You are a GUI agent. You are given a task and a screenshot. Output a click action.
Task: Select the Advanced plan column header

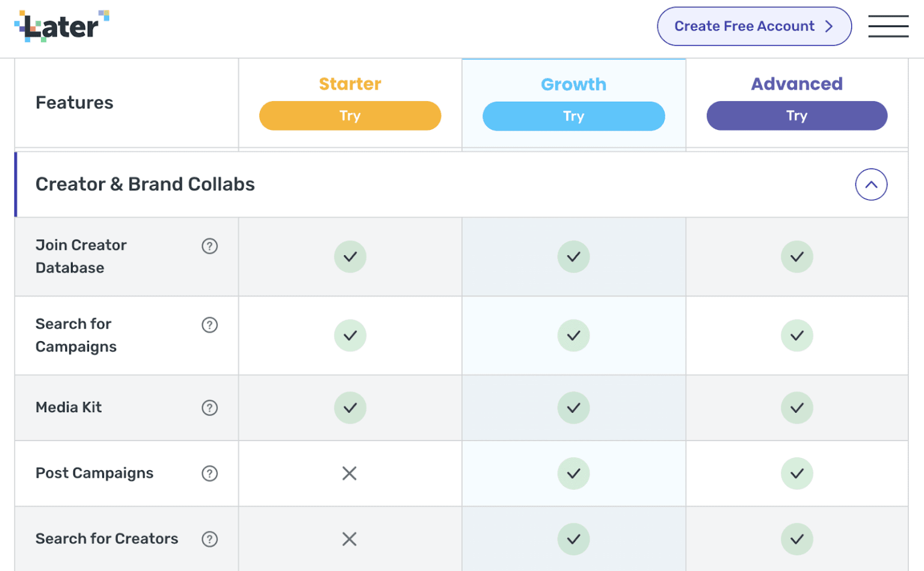click(x=796, y=84)
